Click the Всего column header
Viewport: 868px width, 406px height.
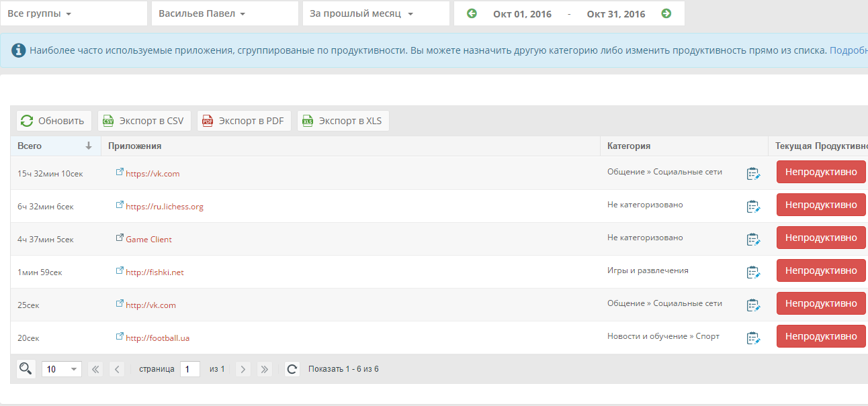point(55,146)
